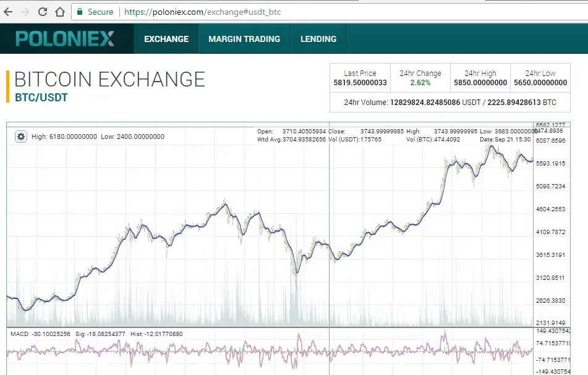
Task: Click the green secure padlock icon
Action: point(80,12)
